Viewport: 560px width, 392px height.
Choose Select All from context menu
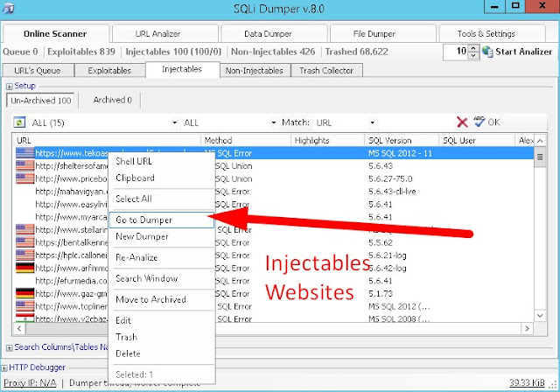point(161,199)
